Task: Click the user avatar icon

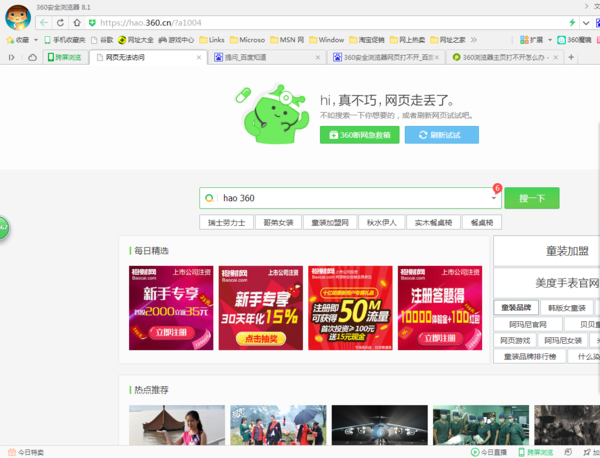Action: (18, 17)
